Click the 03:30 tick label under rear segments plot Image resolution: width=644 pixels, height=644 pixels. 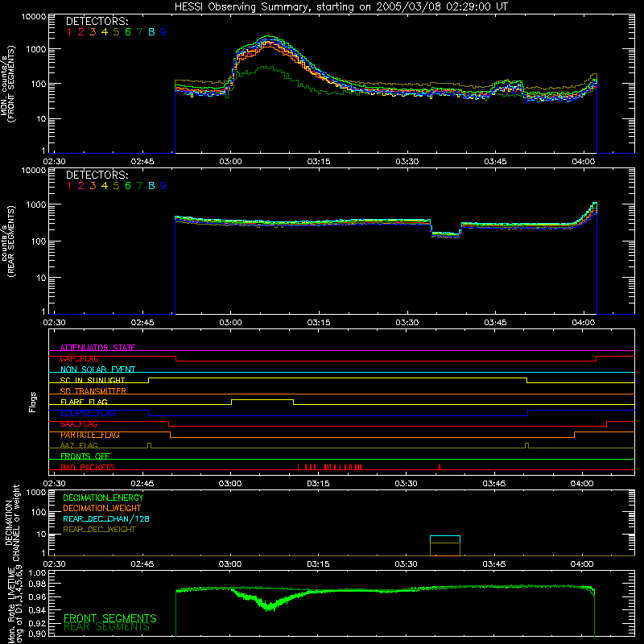[407, 323]
